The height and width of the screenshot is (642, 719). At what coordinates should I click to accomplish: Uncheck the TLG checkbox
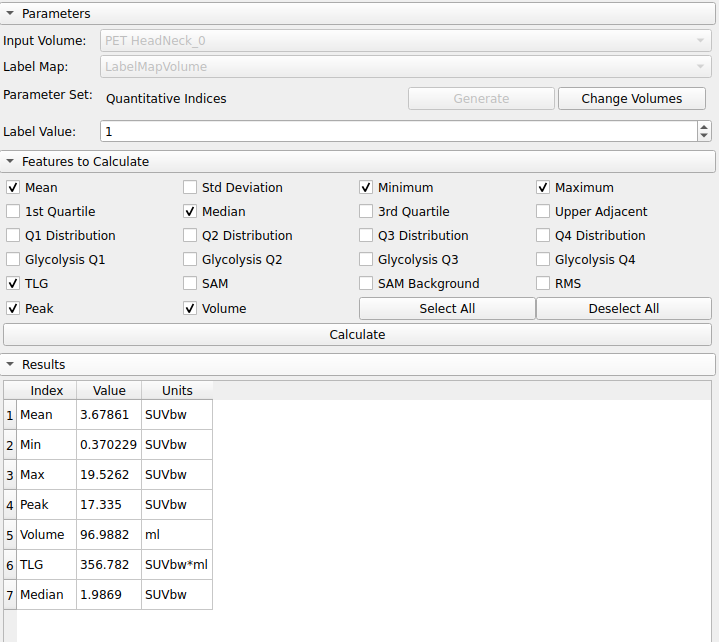(x=13, y=284)
